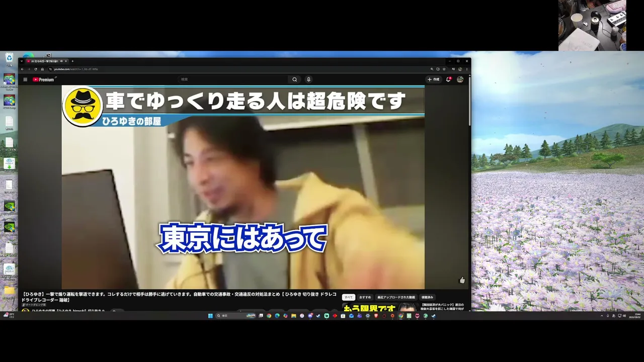This screenshot has width=644, height=362.
Task: Open the もう限界です recommended video thumbnail
Action: tap(380, 307)
